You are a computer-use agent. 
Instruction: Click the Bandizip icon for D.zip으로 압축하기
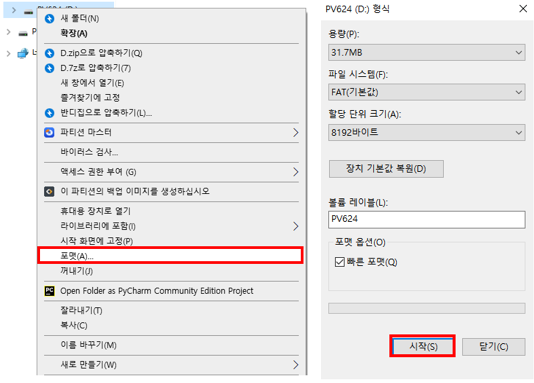point(50,53)
